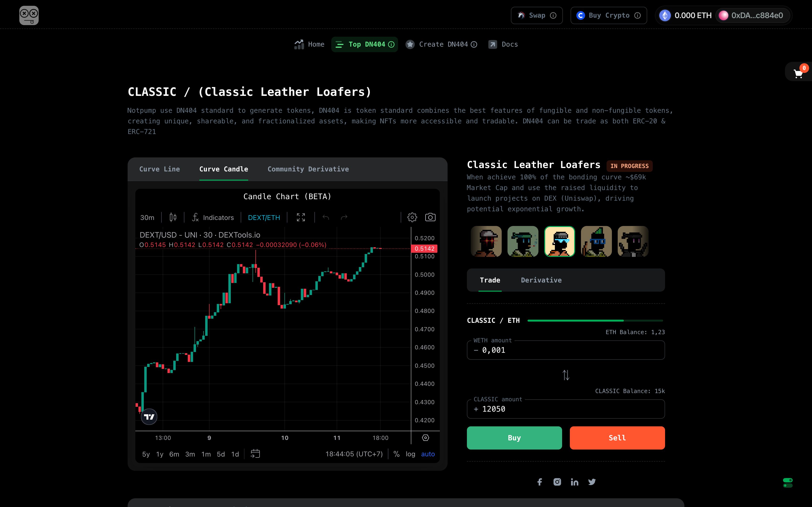Select 30m candle interval dropdown
812x507 pixels.
(x=146, y=217)
